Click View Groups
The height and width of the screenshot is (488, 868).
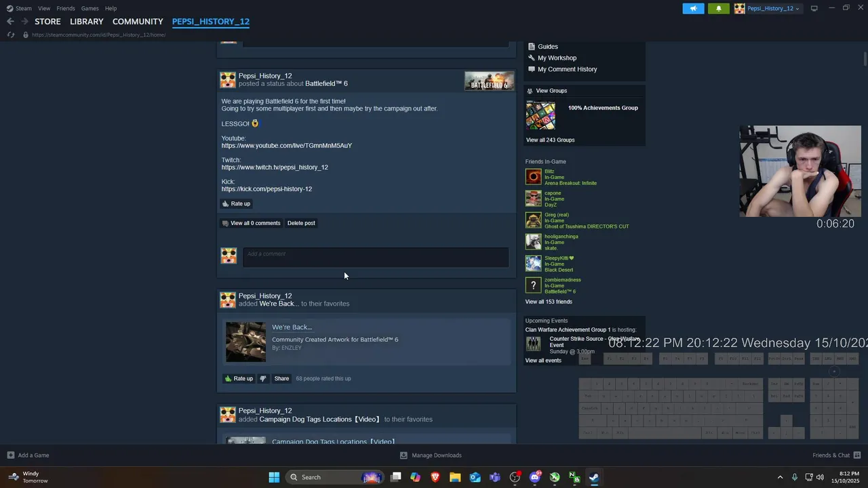pyautogui.click(x=551, y=91)
